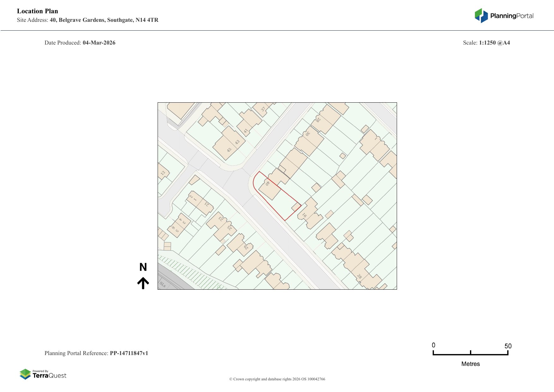Click the Crown copyright notice
Screen dimensions: 554x392
click(x=277, y=379)
